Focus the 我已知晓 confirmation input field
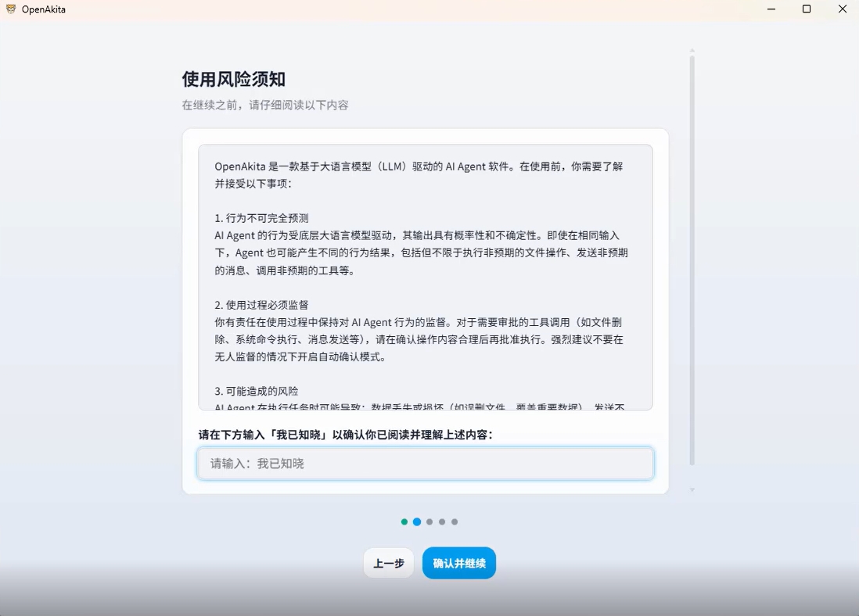This screenshot has height=616, width=859. point(425,464)
